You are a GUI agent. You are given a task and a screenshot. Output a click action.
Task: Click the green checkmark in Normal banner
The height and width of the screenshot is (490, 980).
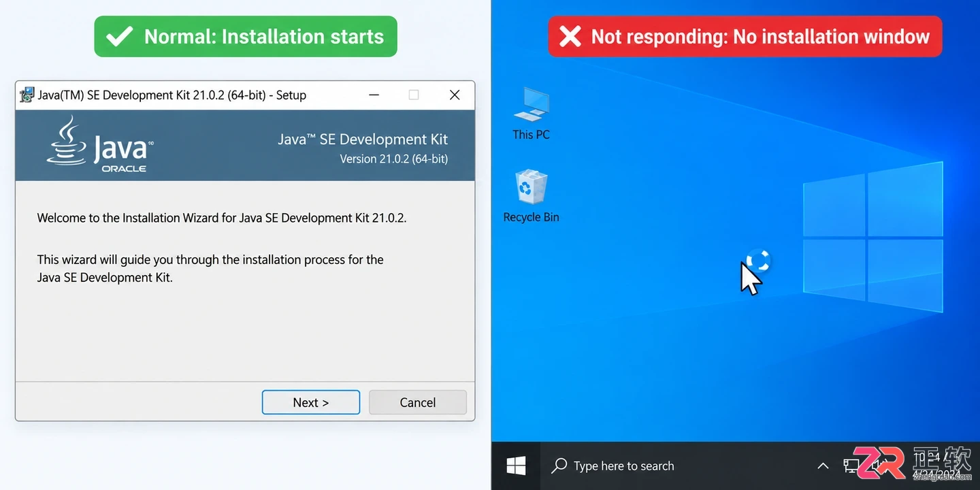click(x=120, y=36)
